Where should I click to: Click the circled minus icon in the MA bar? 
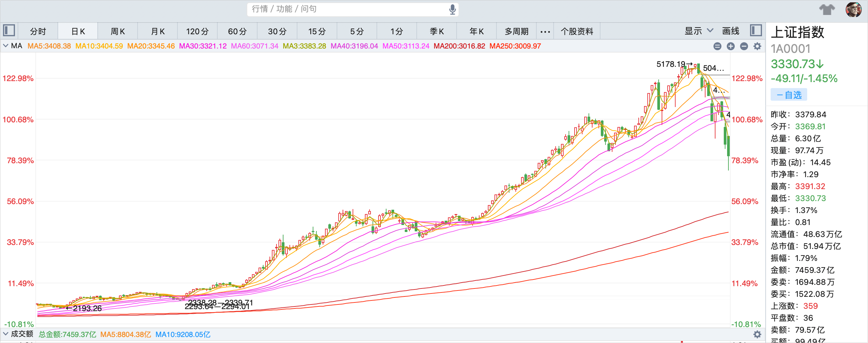click(744, 46)
